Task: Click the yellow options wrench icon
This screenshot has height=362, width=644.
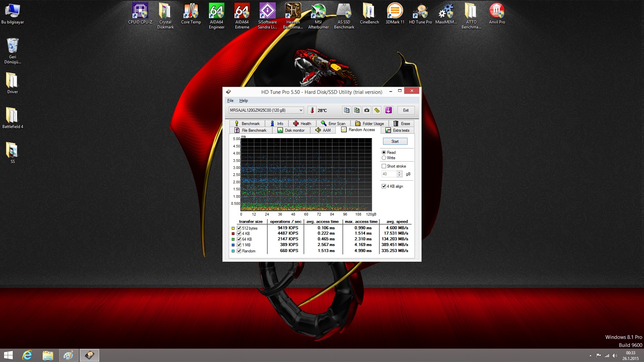Action: [377, 110]
